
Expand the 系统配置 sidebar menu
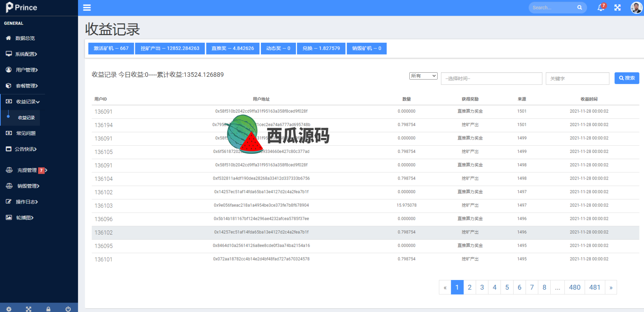pos(26,54)
